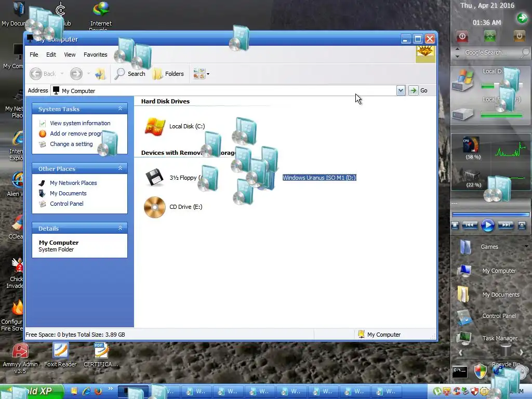This screenshot has height=399, width=532.
Task: Click the Forward arrow toolbar button
Action: (76, 74)
